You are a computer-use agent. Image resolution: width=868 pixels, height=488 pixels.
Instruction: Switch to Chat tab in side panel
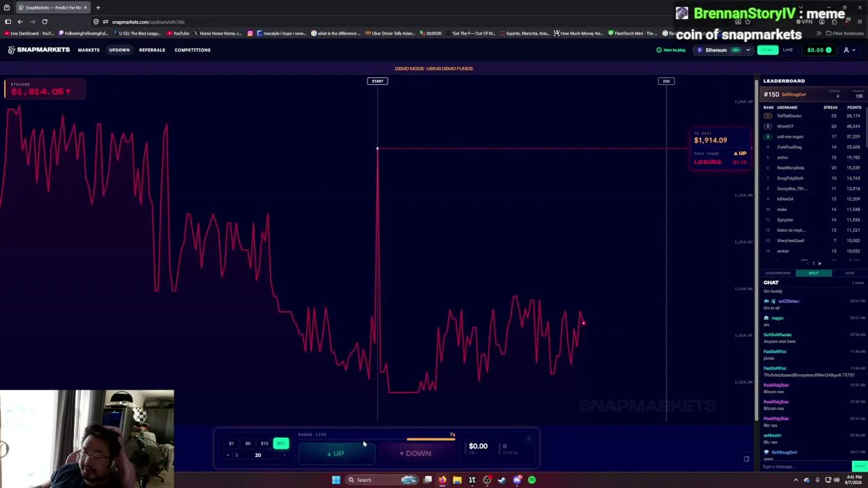click(x=850, y=273)
